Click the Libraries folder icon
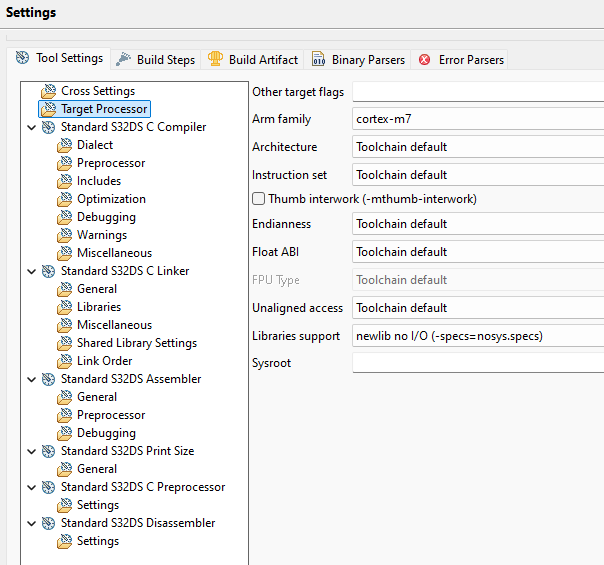604x565 pixels. (x=64, y=307)
